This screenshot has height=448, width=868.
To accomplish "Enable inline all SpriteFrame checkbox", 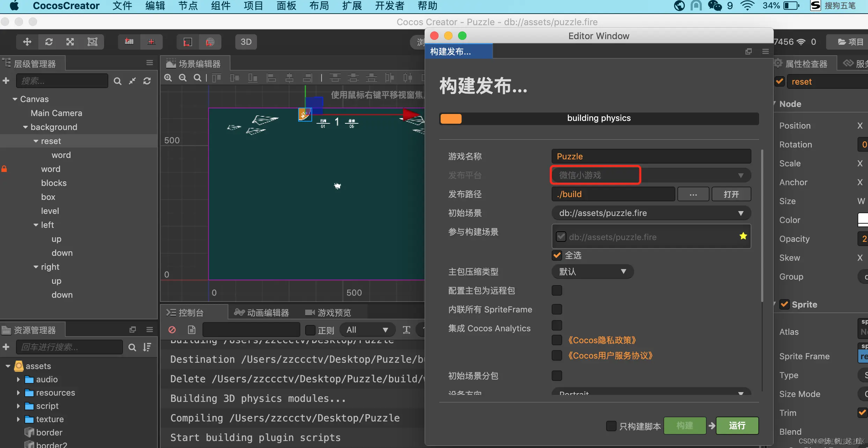I will [557, 309].
